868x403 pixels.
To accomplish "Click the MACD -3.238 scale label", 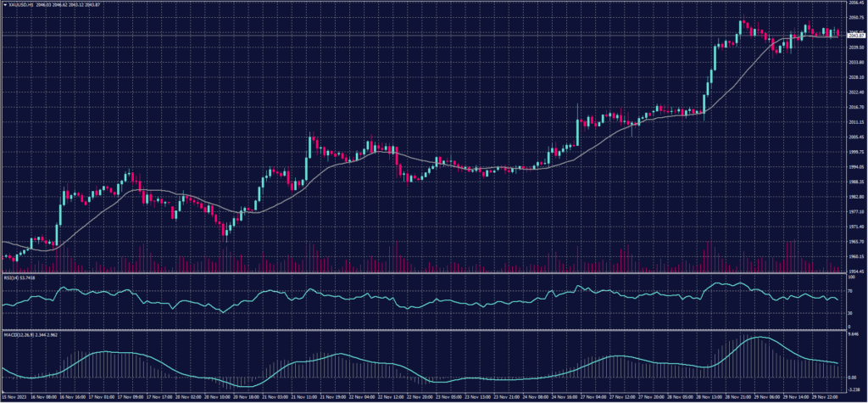I will coord(854,390).
